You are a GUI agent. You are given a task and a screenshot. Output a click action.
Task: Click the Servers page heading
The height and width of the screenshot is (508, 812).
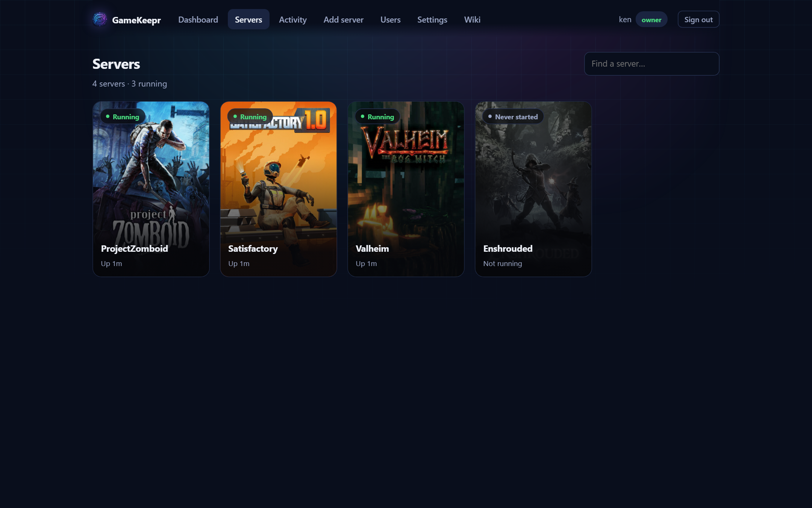(116, 64)
